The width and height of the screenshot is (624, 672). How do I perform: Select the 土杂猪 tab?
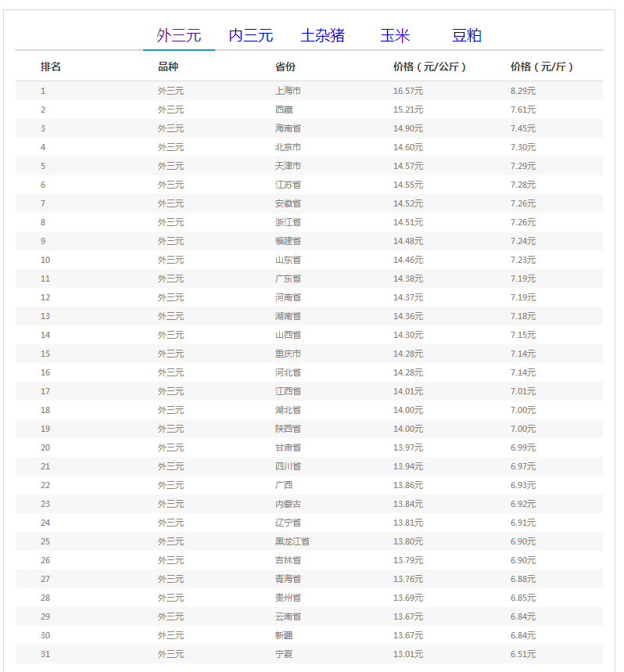click(322, 35)
